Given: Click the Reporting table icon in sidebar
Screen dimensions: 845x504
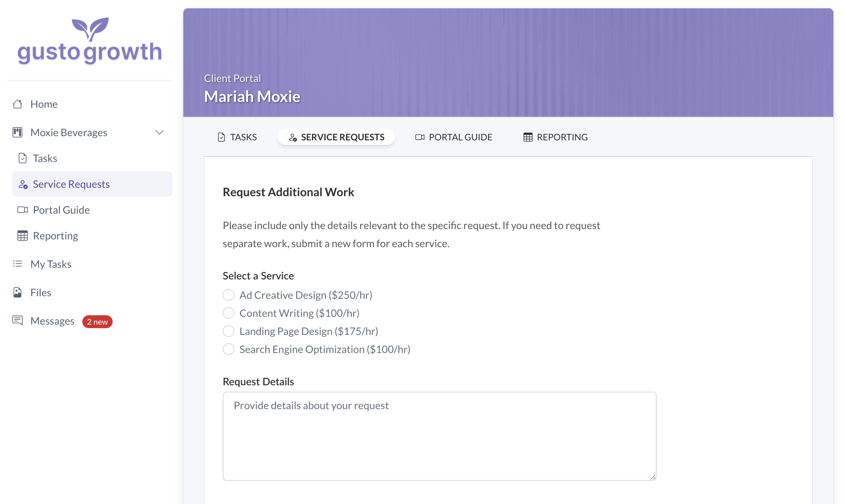Looking at the screenshot, I should coord(22,236).
